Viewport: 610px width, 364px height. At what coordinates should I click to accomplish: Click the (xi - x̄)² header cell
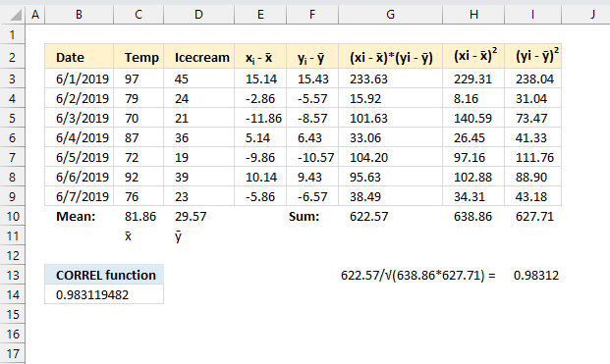point(473,57)
